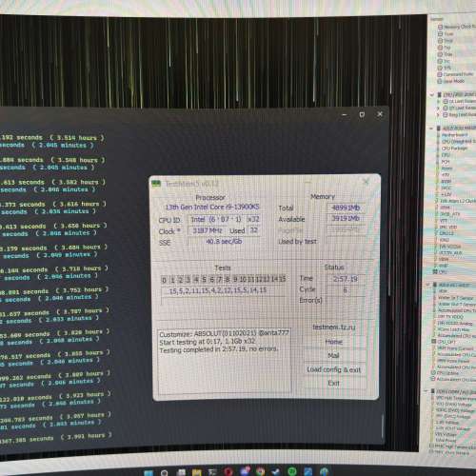This screenshot has height=476, width=476.
Task: Open taskbar Search
Action: click(x=164, y=473)
